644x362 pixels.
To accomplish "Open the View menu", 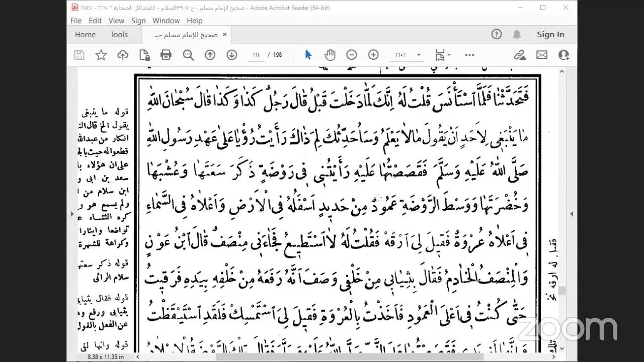I will point(116,21).
